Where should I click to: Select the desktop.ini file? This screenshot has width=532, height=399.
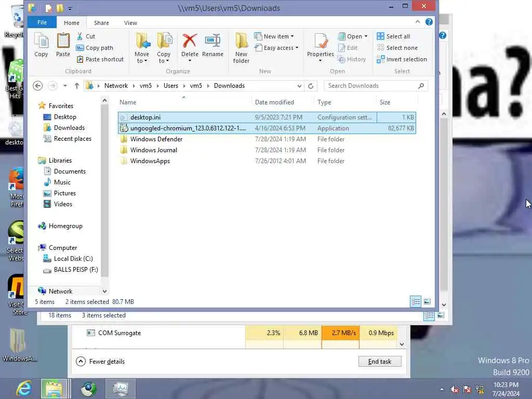pos(267,117)
